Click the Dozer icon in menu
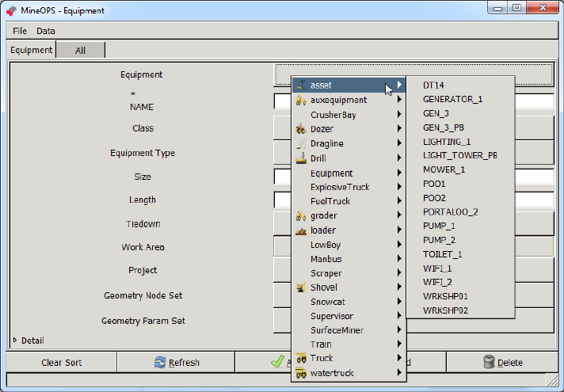This screenshot has height=392, width=564. click(301, 129)
